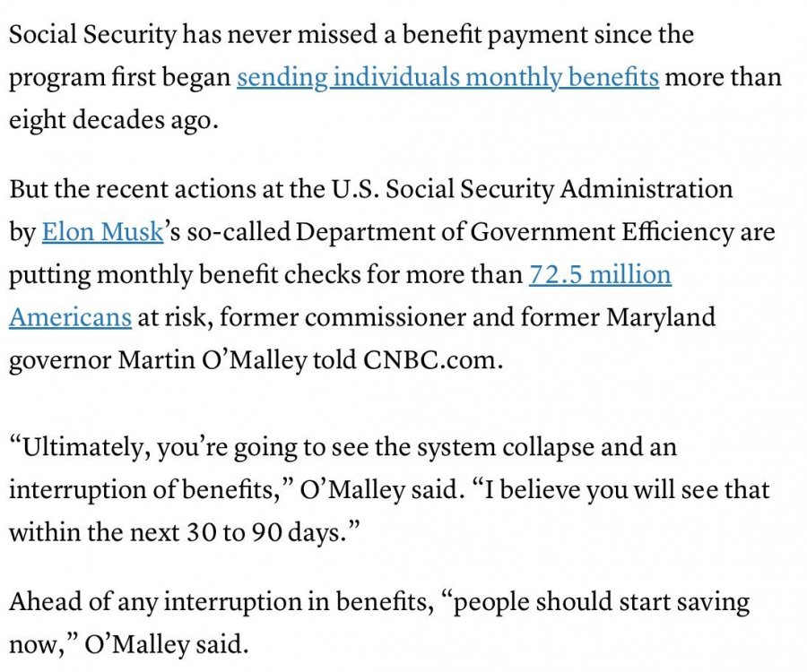Click the words 'eight decades ago'
The image size is (807, 672).
point(113,120)
